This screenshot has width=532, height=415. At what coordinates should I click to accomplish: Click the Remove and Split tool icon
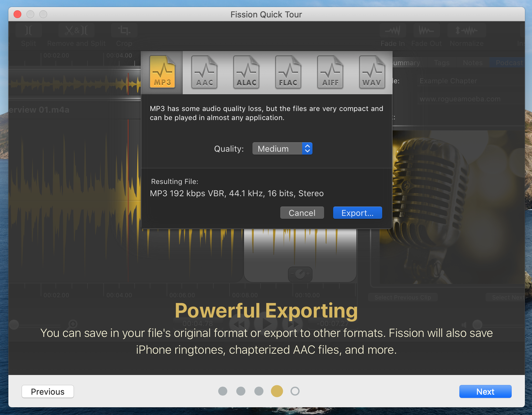(x=76, y=31)
